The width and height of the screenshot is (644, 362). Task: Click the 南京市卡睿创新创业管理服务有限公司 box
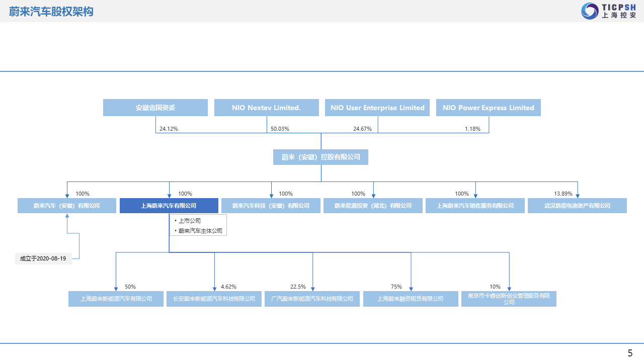click(x=509, y=299)
